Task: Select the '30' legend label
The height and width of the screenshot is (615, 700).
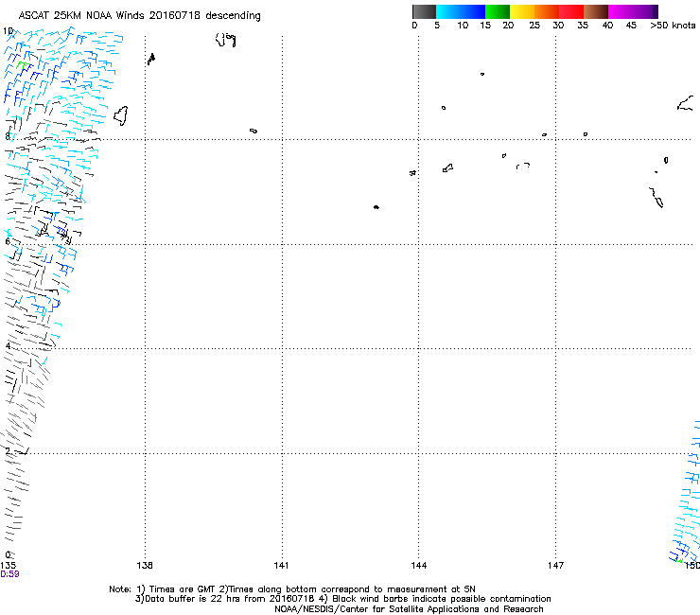Action: pos(558,26)
